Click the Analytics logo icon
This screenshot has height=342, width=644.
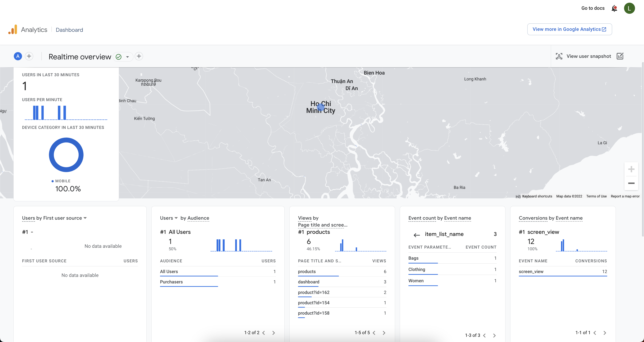[x=13, y=29]
